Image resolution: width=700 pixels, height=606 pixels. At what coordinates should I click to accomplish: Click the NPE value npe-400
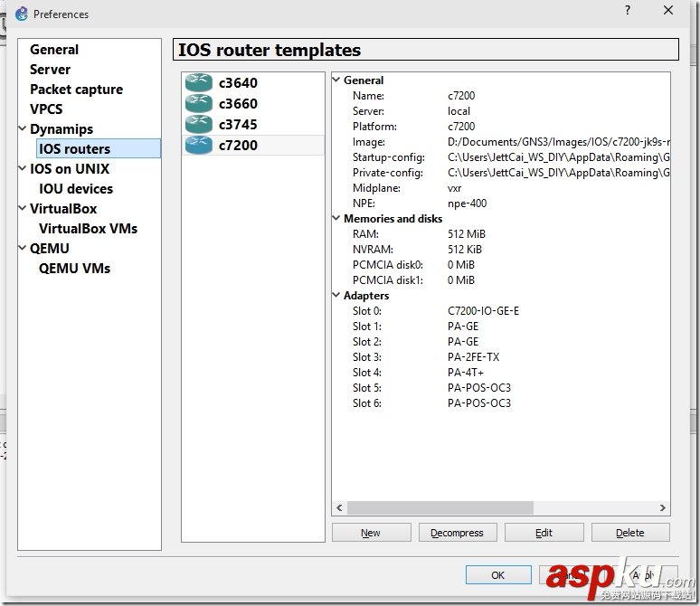(x=467, y=204)
